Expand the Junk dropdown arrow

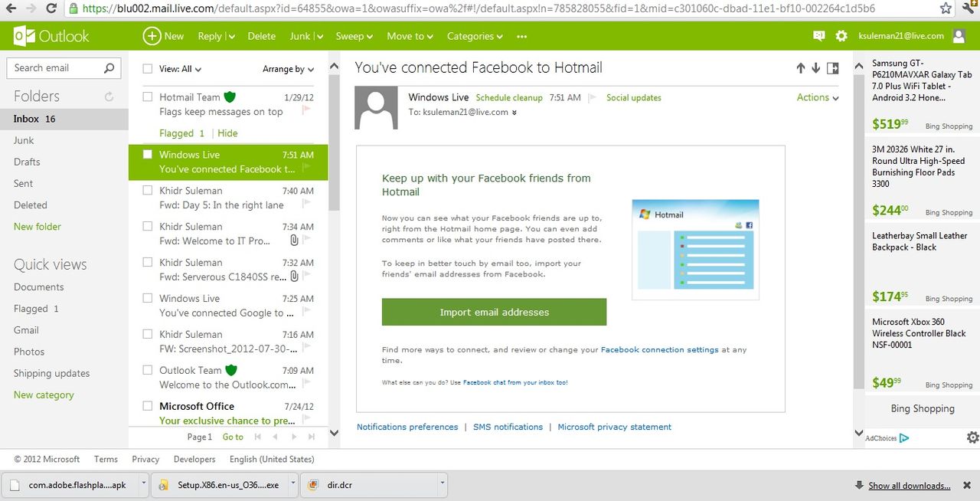[319, 37]
